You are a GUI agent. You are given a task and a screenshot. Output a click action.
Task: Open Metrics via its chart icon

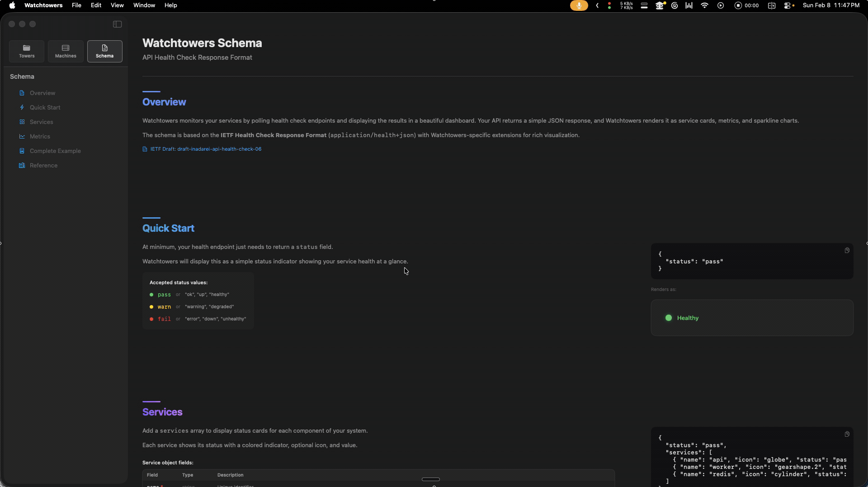(22, 136)
